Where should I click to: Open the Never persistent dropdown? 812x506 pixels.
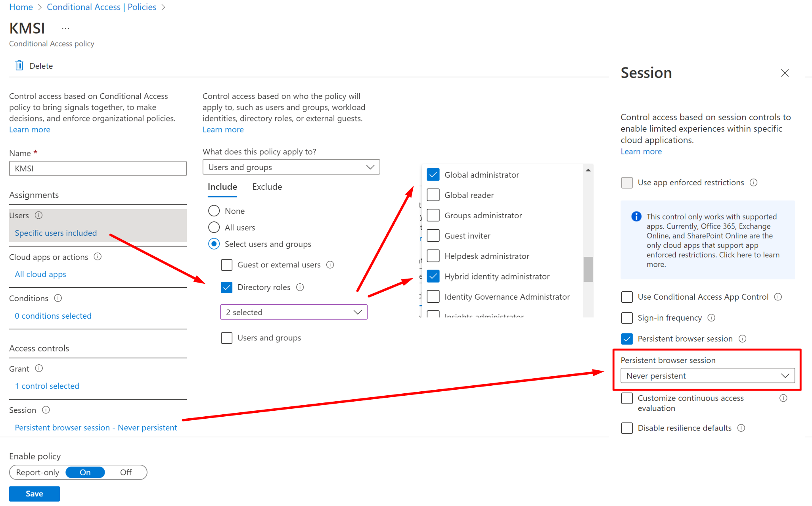(x=707, y=375)
